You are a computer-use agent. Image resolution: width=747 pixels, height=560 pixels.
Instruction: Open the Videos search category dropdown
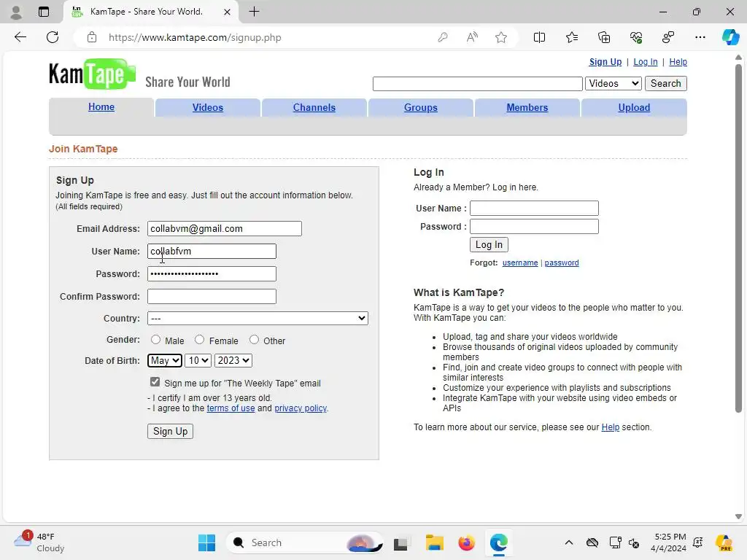pos(614,83)
